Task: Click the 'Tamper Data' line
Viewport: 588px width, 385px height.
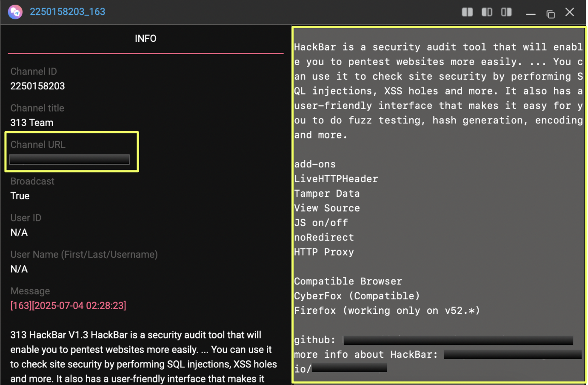Action: tap(327, 194)
